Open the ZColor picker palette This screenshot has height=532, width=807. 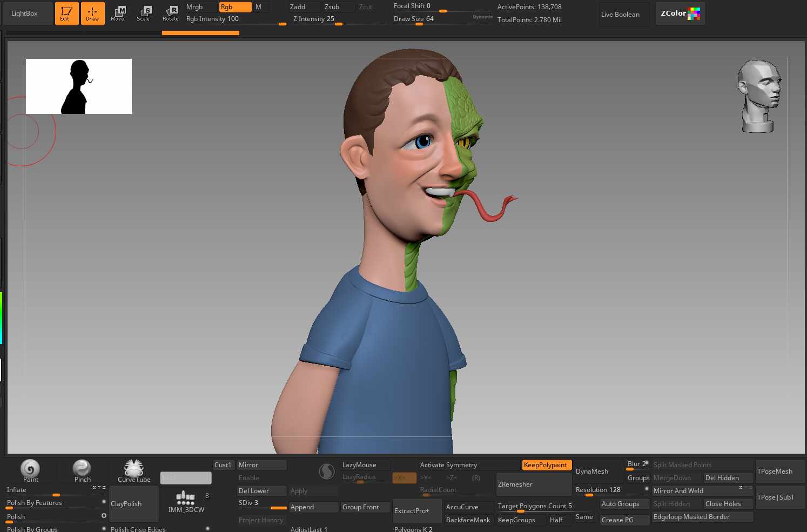[680, 14]
